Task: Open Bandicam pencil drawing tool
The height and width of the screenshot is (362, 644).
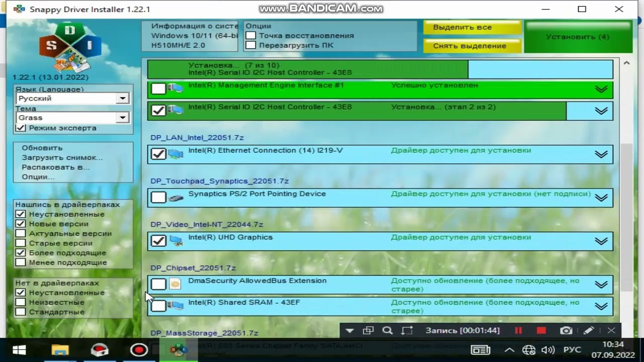Action: coord(589,330)
